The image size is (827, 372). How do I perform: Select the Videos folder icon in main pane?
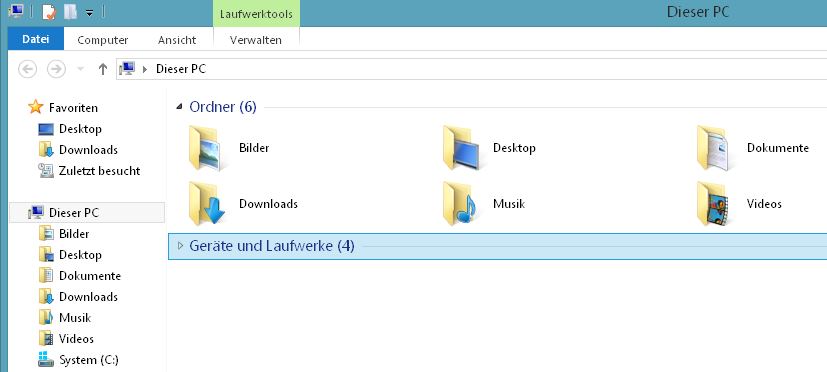(713, 204)
